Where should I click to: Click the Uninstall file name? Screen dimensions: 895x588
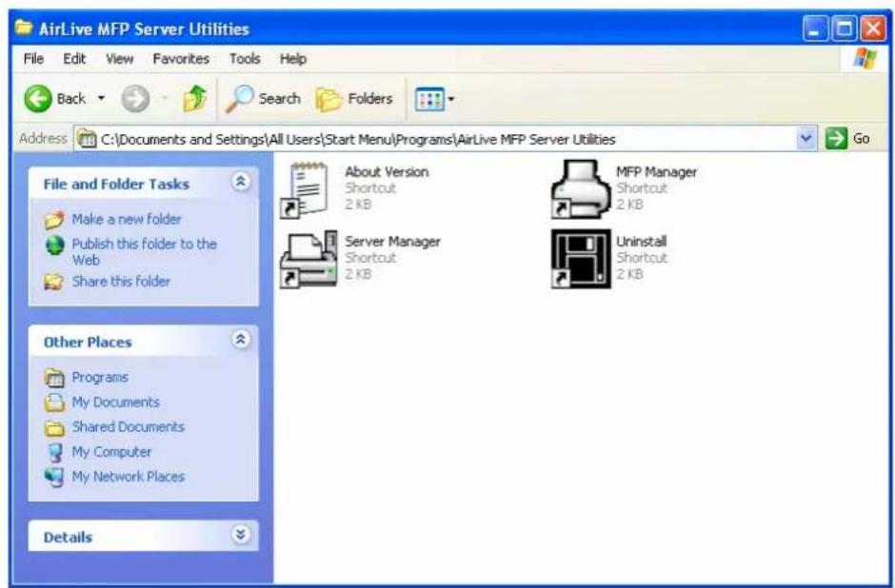(x=641, y=242)
